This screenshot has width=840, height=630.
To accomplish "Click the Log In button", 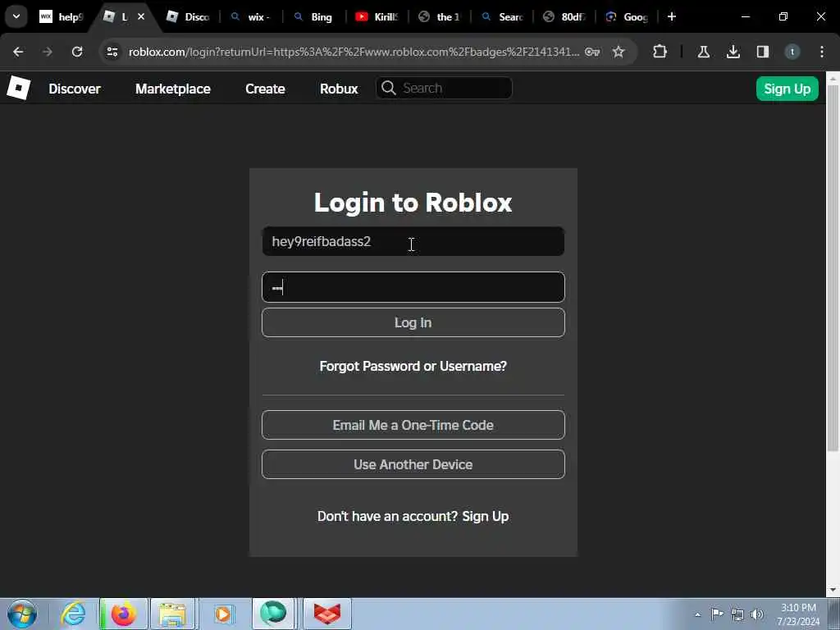I will [x=413, y=322].
